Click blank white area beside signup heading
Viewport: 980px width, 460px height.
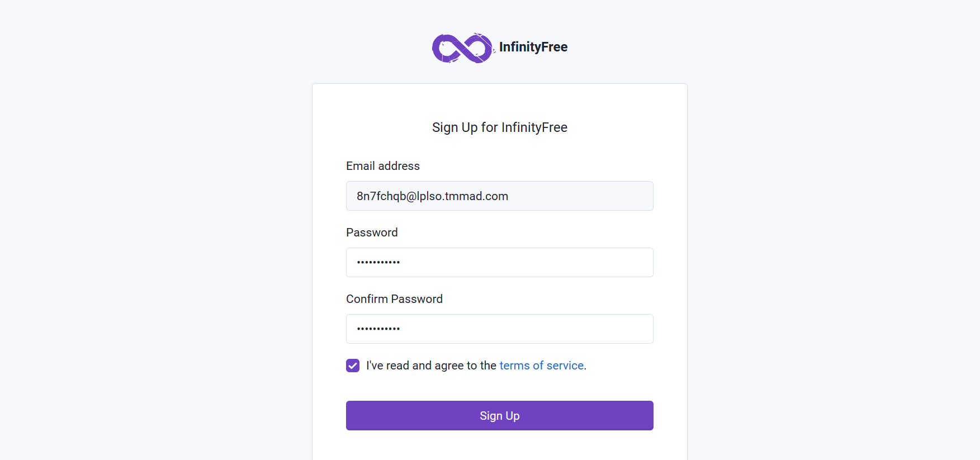coord(626,127)
